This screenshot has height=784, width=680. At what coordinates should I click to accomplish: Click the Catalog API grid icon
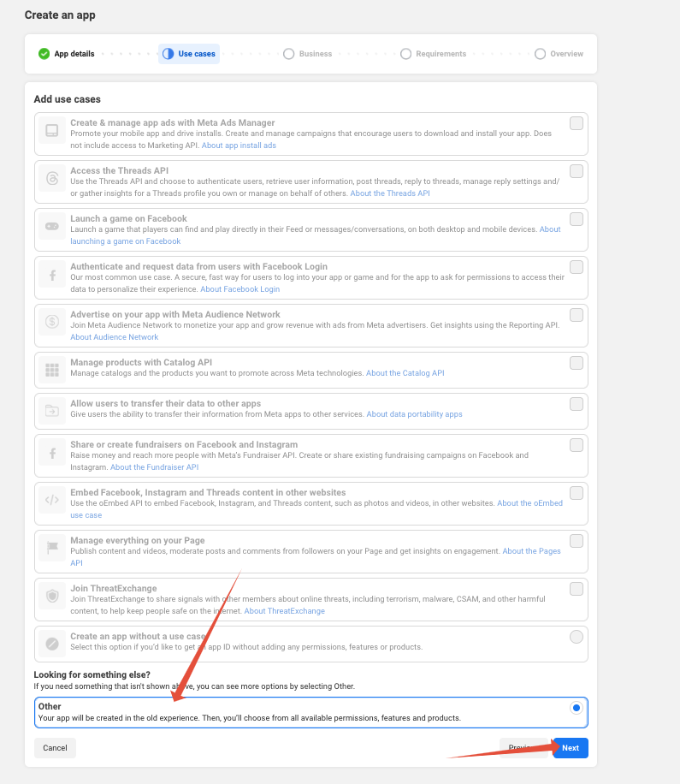(x=52, y=370)
